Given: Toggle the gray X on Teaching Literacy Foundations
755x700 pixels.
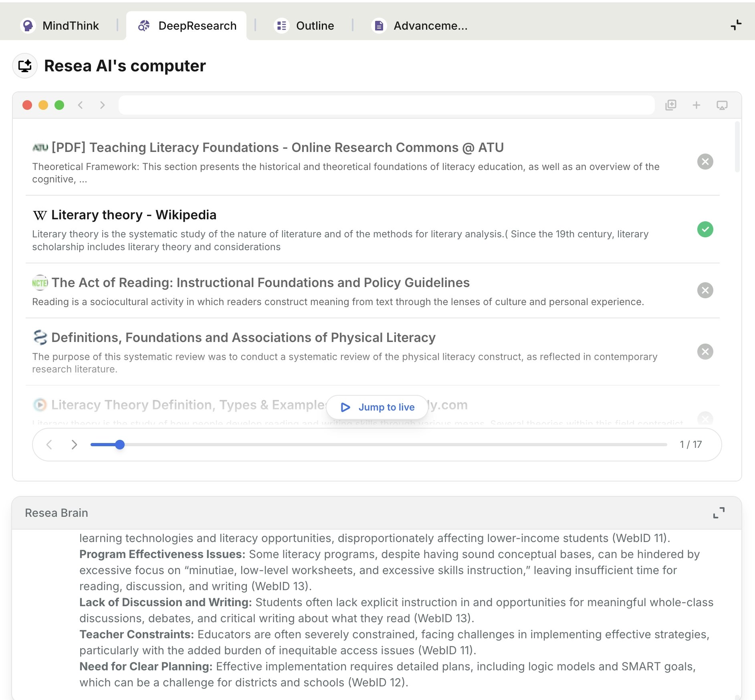Looking at the screenshot, I should coord(705,162).
